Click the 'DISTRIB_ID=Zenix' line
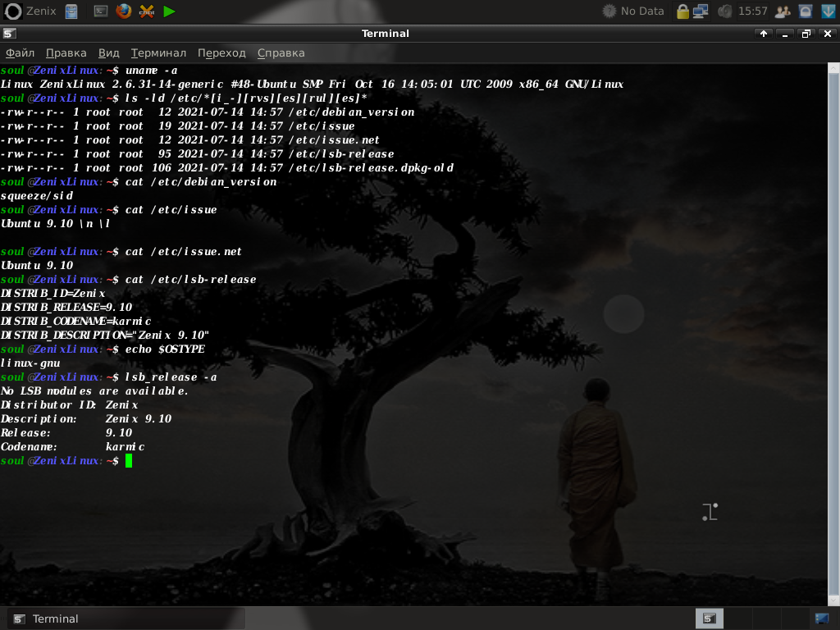This screenshot has height=630, width=840. [53, 294]
